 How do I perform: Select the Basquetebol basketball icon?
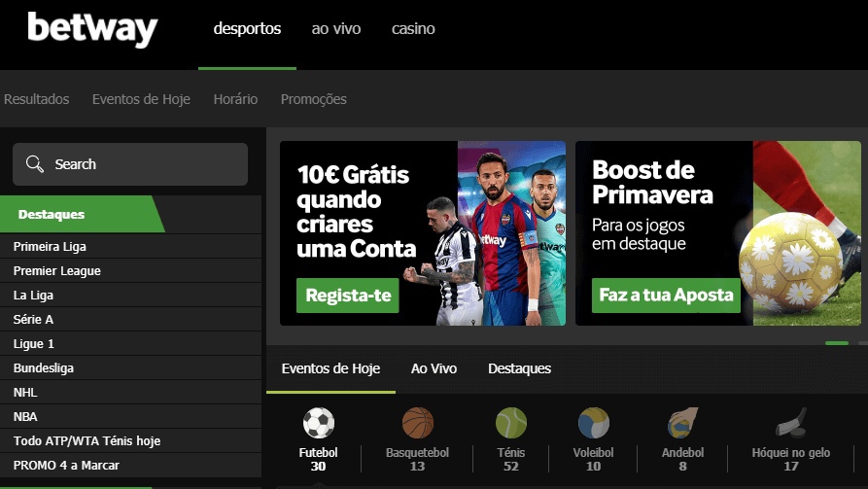pos(417,423)
